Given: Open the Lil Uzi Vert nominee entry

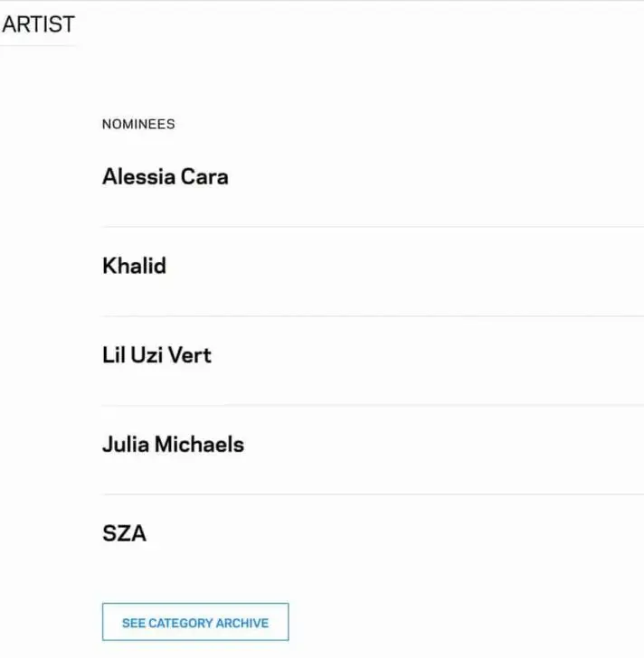Looking at the screenshot, I should coord(156,354).
